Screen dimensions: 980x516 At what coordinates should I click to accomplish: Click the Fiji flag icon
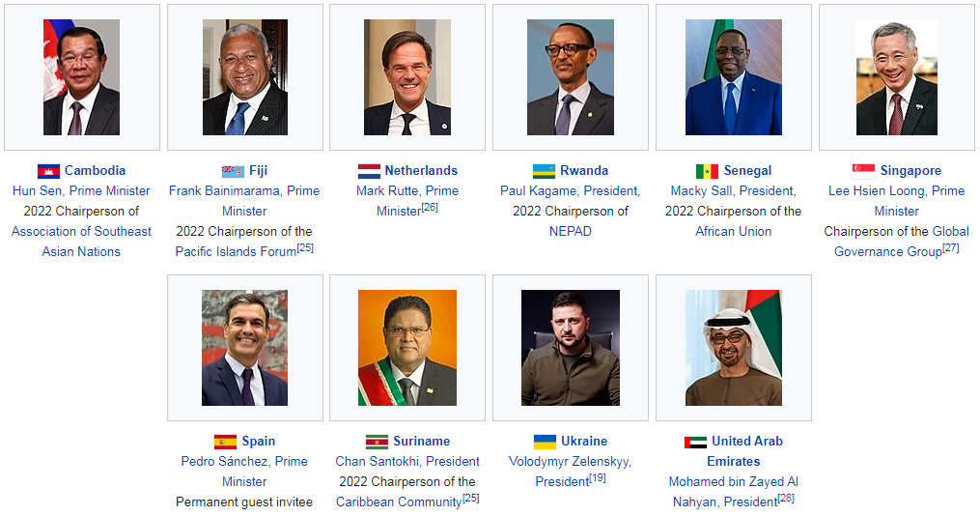pos(233,171)
